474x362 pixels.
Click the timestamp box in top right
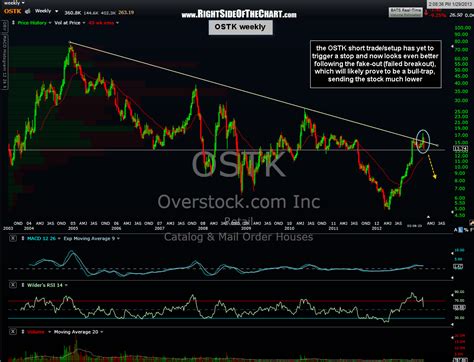(450, 4)
